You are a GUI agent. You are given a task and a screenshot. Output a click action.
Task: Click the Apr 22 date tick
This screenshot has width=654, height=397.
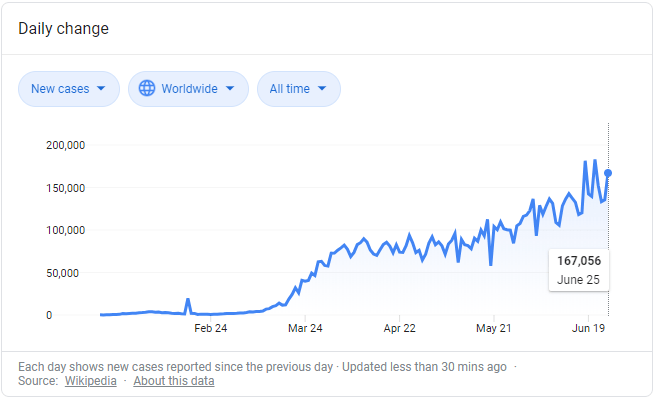point(400,328)
